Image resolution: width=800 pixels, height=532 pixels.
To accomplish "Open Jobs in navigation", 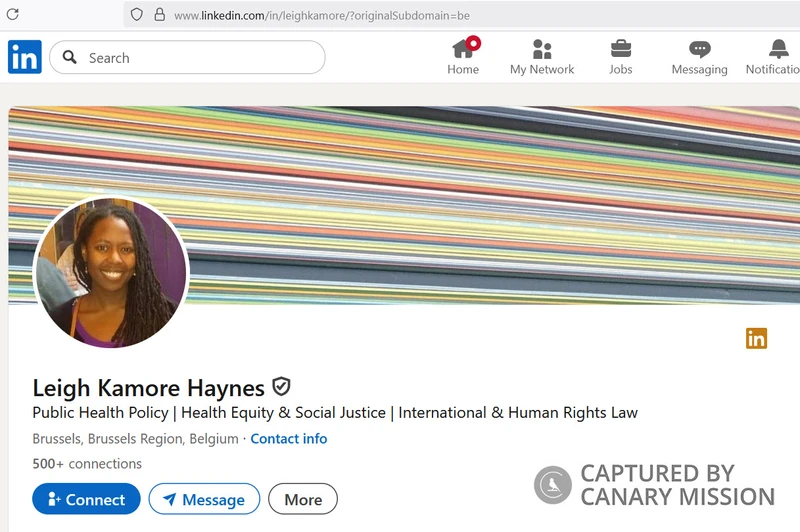I will coord(620,57).
